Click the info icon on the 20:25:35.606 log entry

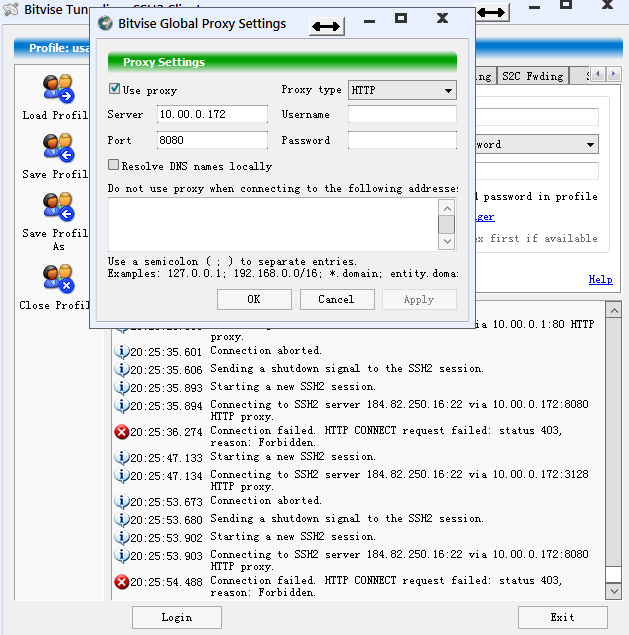122,369
